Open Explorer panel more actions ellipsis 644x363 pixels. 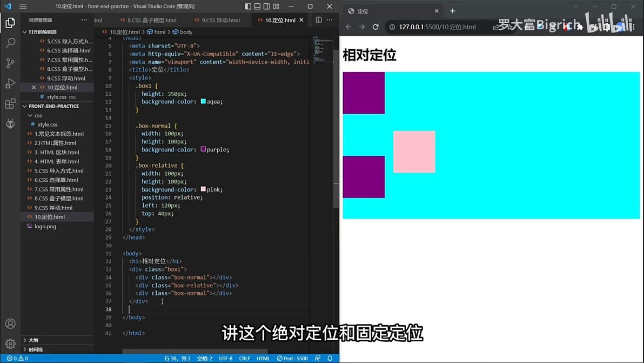pyautogui.click(x=84, y=19)
